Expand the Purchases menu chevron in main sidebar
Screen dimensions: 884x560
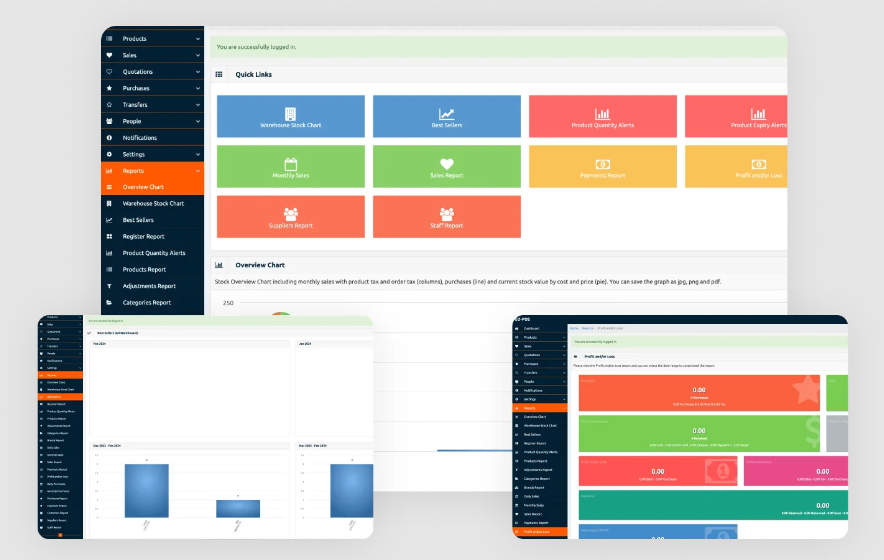coord(198,89)
